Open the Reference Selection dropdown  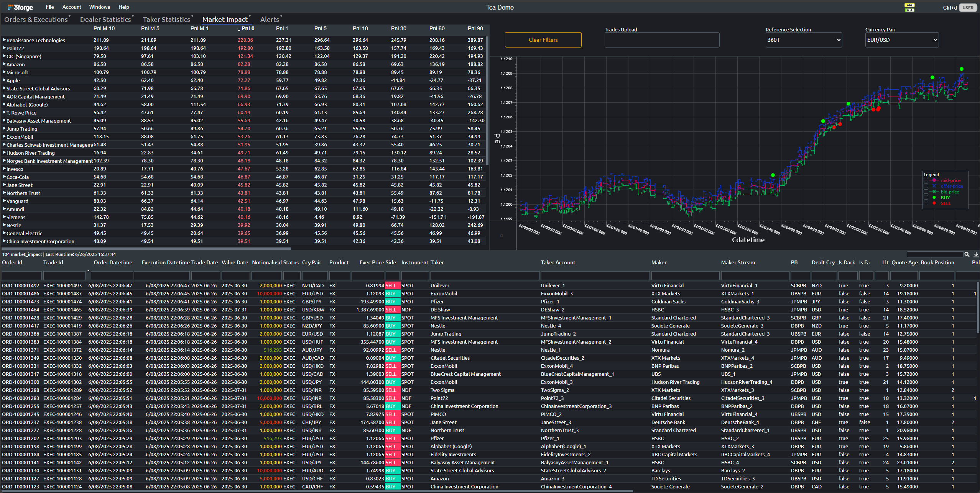(804, 40)
